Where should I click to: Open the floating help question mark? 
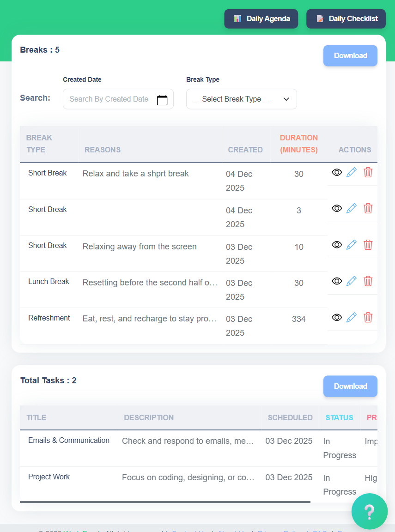[x=370, y=512]
